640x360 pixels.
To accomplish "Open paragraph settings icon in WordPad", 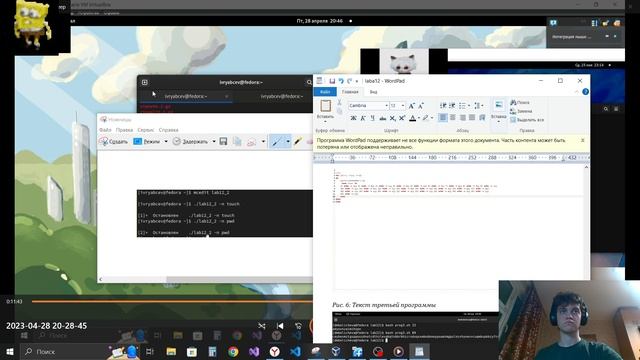I will (x=482, y=118).
